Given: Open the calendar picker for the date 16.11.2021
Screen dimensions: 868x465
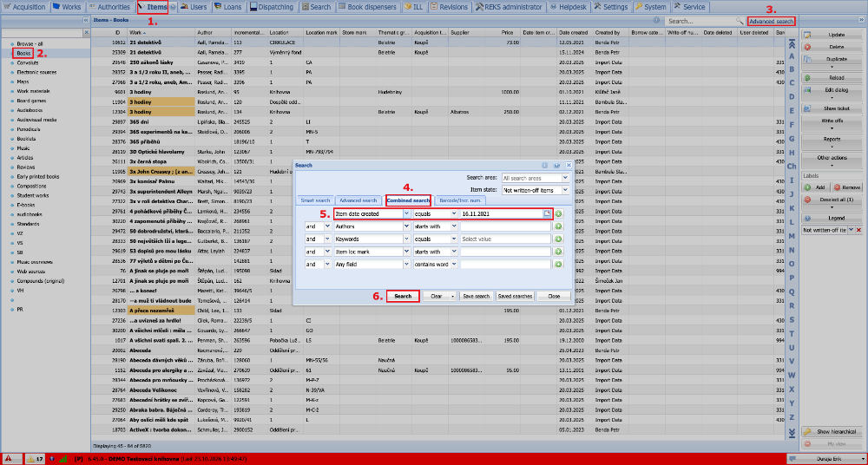Looking at the screenshot, I should tap(548, 213).
